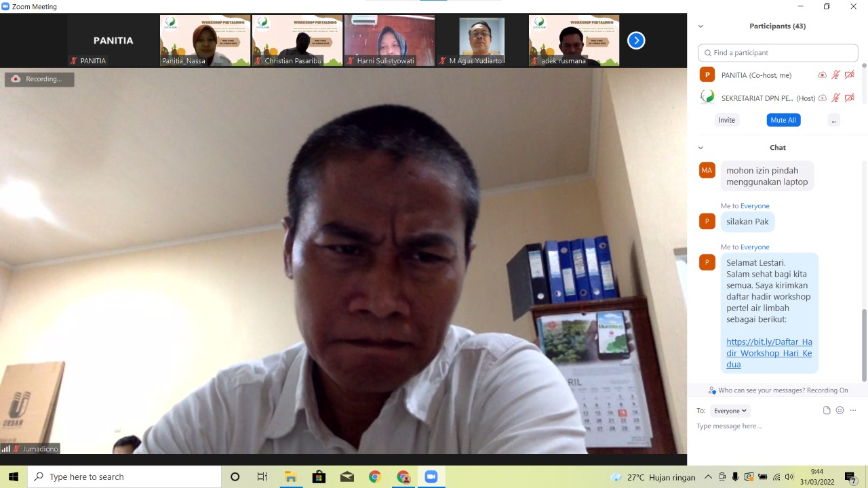Show hidden system tray icons
Image resolution: width=868 pixels, height=488 pixels.
click(708, 476)
